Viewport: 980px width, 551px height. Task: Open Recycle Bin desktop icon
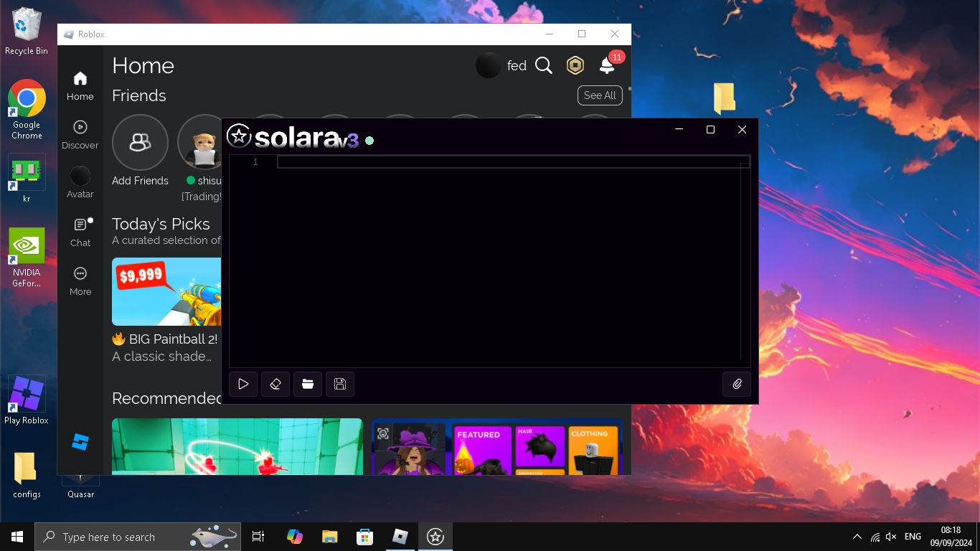pyautogui.click(x=27, y=32)
